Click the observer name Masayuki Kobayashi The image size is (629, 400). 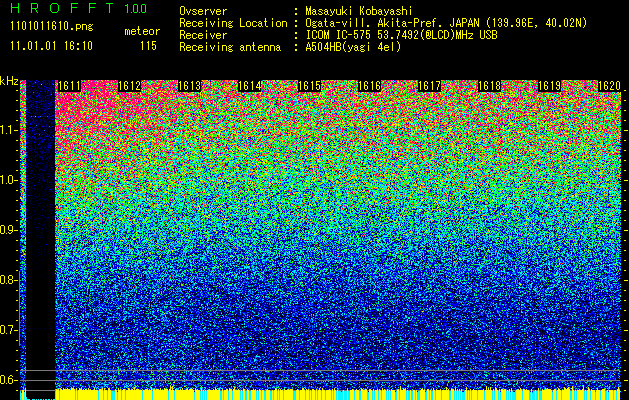(359, 12)
